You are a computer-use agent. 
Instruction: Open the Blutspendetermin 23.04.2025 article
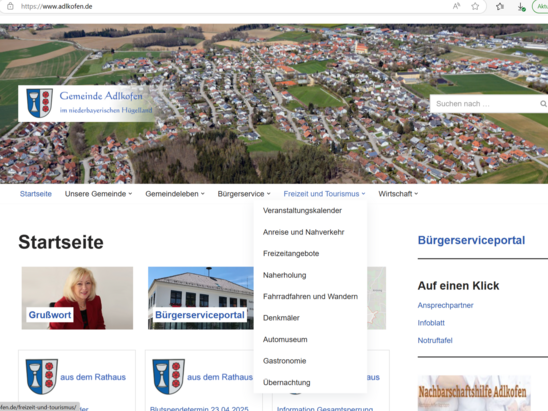pyautogui.click(x=199, y=408)
